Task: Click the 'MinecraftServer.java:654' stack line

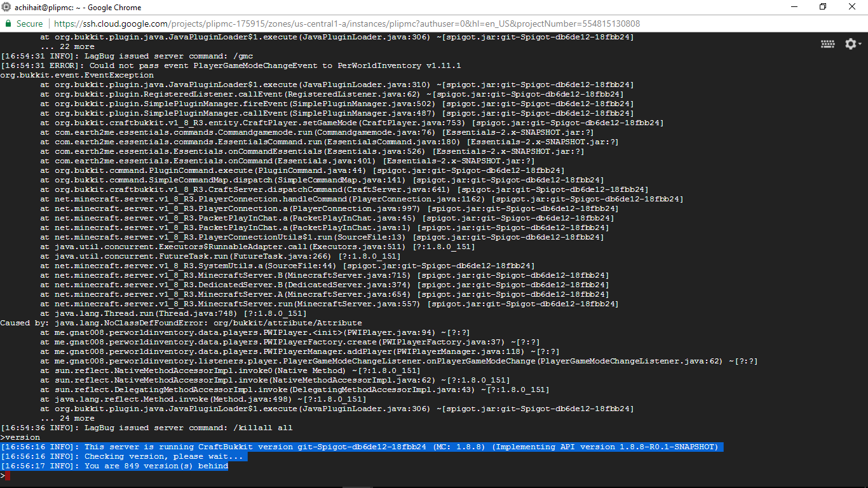Action: [x=324, y=294]
